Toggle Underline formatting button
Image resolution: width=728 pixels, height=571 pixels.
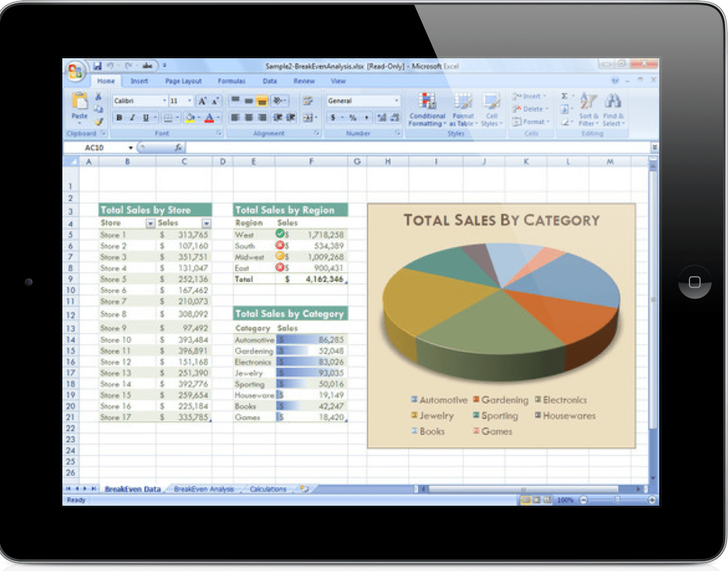[146, 118]
